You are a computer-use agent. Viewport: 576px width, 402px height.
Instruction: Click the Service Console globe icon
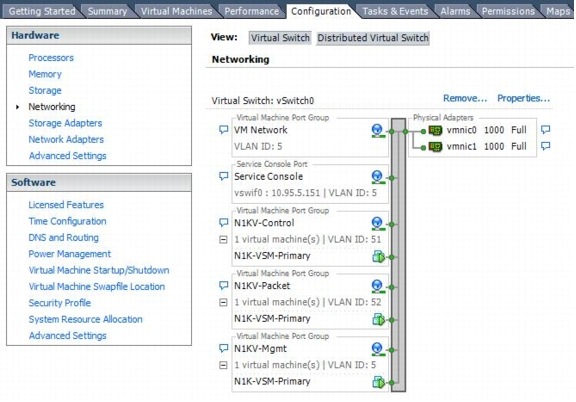coord(377,177)
